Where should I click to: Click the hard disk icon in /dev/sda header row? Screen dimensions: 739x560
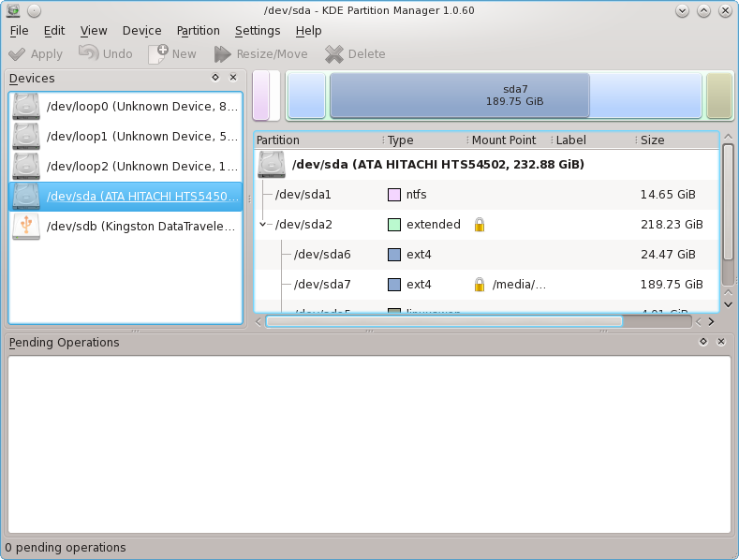pos(272,165)
